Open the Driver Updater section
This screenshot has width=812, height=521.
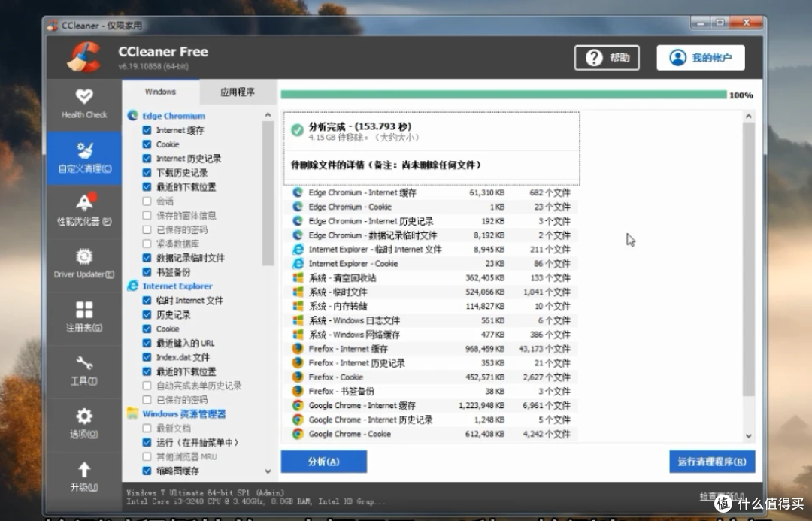click(x=84, y=264)
